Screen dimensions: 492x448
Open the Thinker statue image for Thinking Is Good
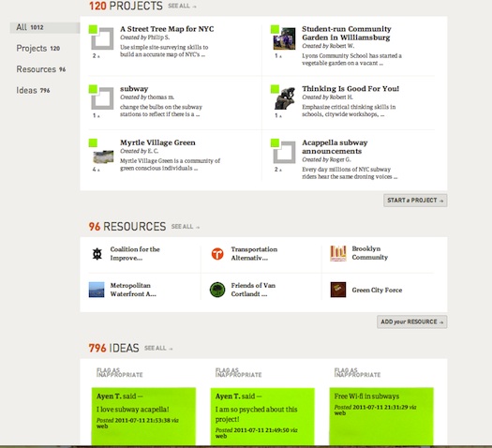(x=285, y=98)
